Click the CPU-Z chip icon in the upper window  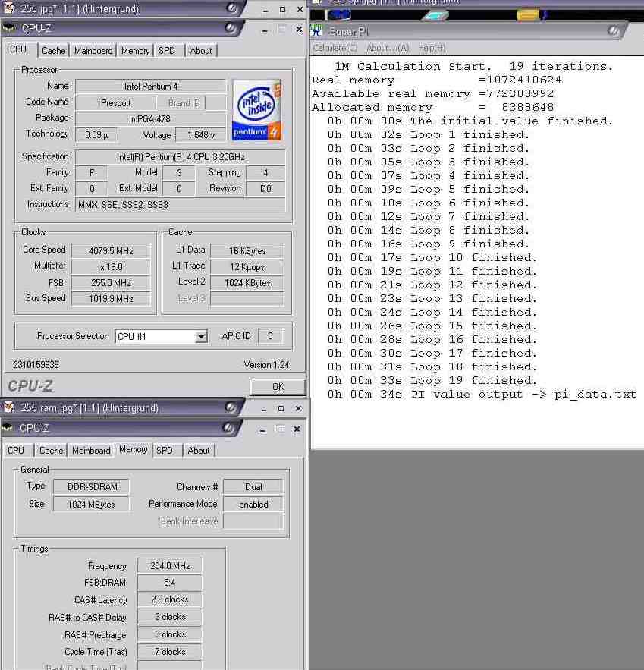(x=9, y=28)
